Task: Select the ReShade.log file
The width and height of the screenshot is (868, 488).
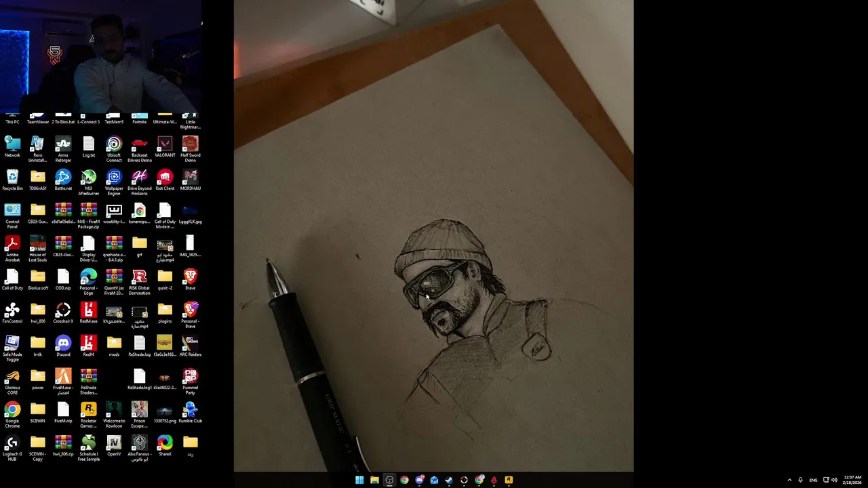Action: [140, 346]
